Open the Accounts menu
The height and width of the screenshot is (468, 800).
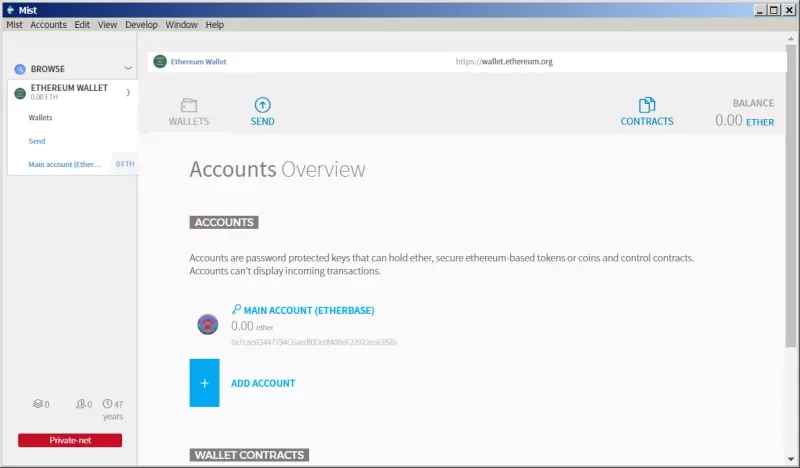(x=48, y=24)
